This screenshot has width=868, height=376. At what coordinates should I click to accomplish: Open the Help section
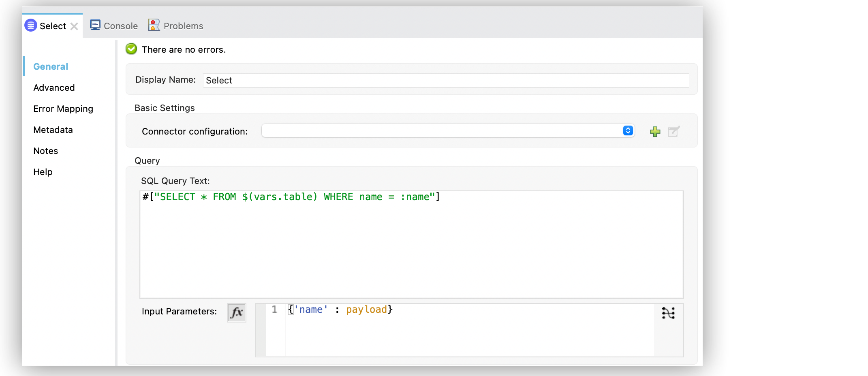pos(43,172)
